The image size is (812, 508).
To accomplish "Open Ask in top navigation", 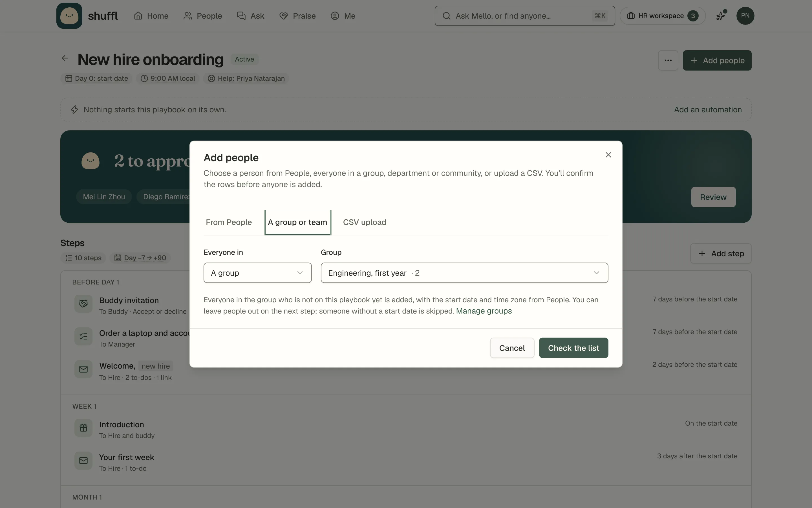I will point(250,16).
